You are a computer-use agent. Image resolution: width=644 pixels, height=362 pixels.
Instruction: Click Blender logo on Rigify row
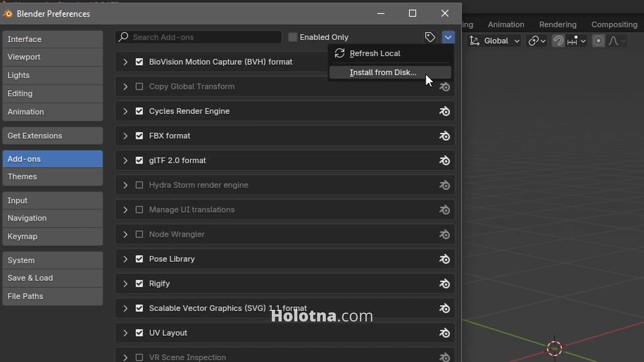click(444, 284)
